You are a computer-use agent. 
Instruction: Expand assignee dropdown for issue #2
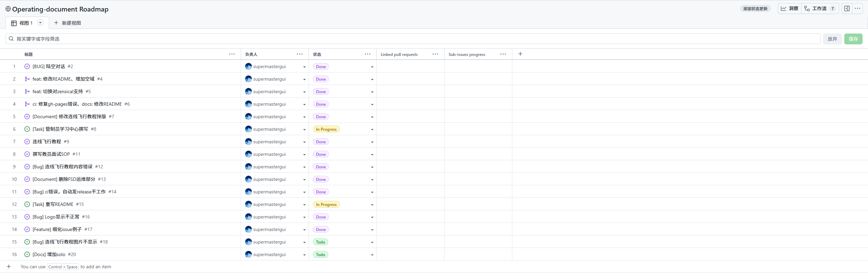pos(304,67)
